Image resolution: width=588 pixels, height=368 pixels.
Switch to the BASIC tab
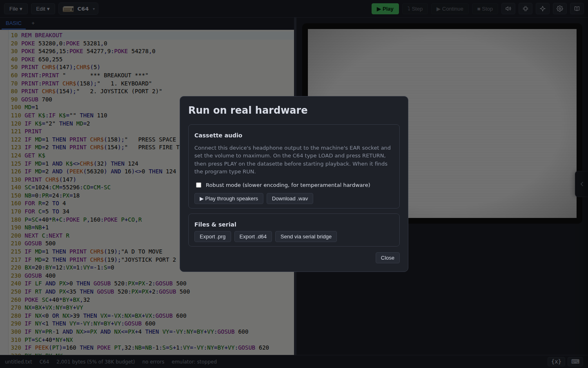point(13,23)
